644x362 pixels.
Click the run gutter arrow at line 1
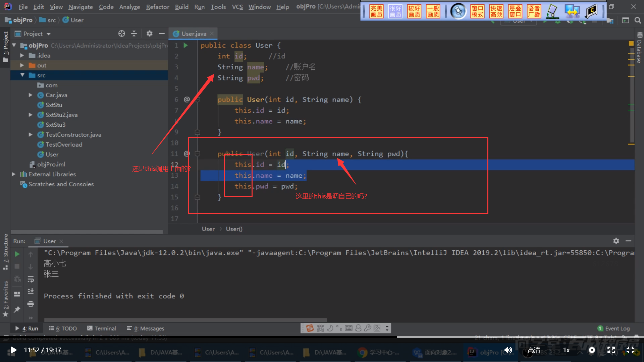[186, 45]
